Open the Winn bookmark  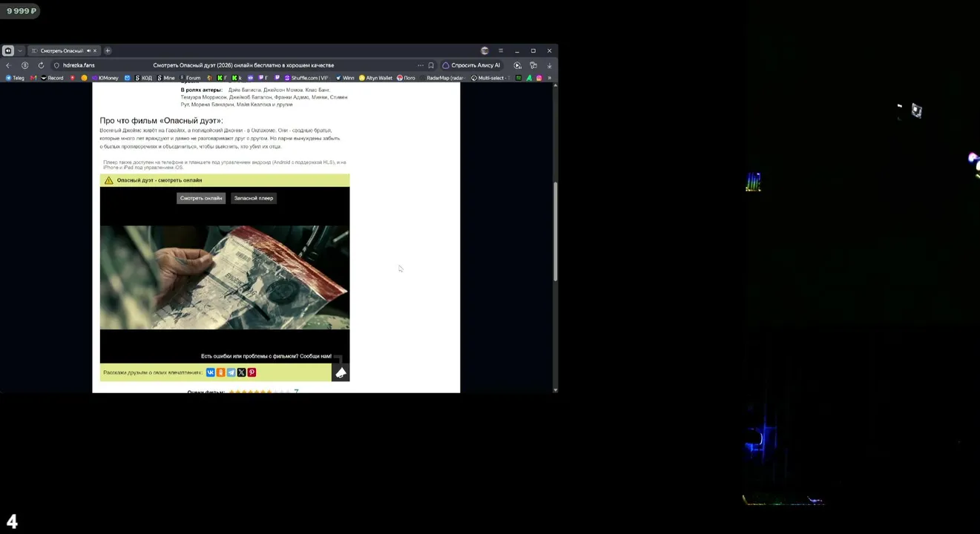[345, 78]
